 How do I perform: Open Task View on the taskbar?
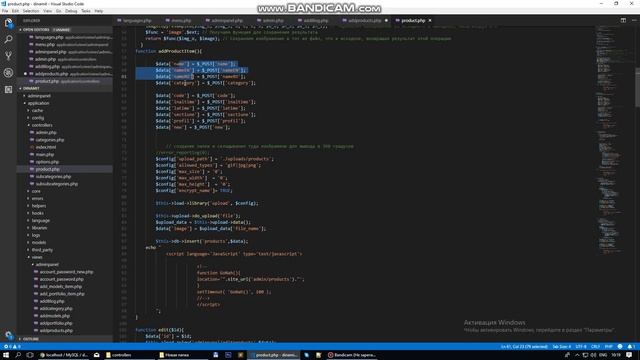click(x=30, y=355)
